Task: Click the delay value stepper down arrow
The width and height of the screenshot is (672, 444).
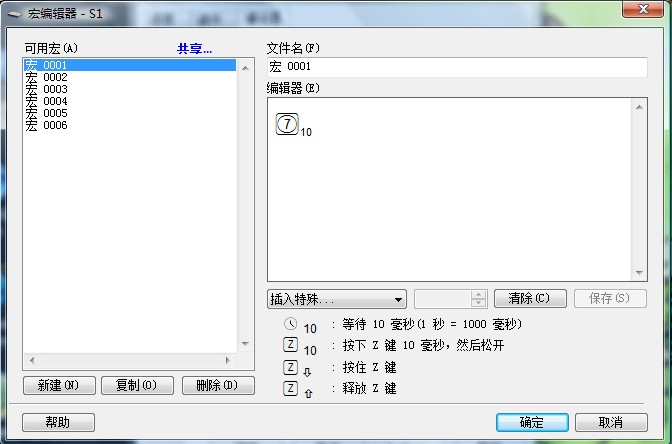Action: [478, 303]
